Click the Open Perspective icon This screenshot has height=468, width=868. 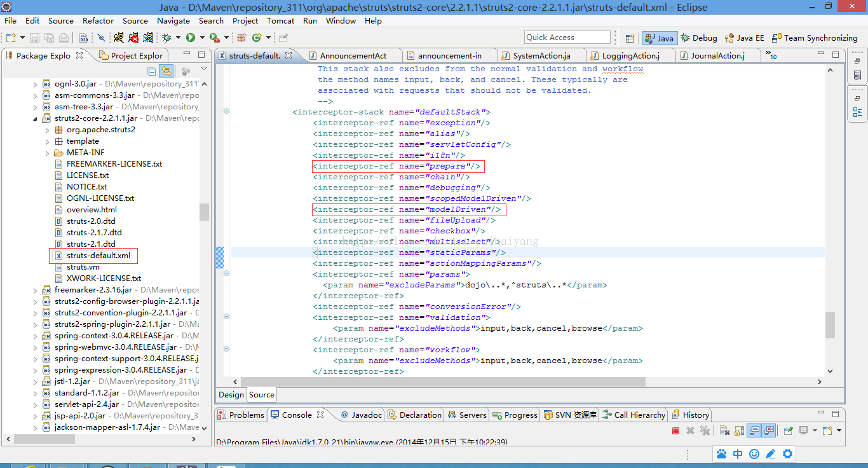point(630,38)
